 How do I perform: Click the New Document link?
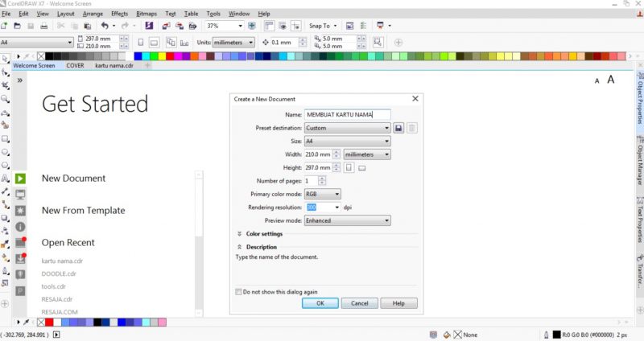[x=73, y=179]
